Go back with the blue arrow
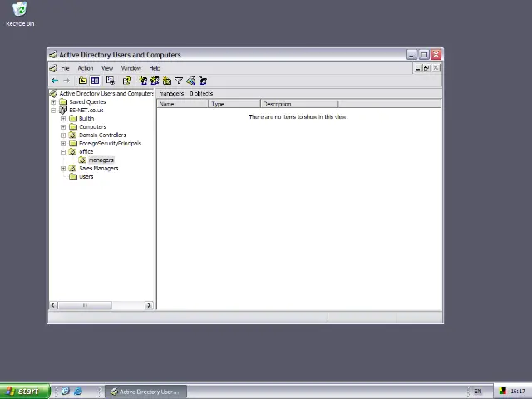Image resolution: width=532 pixels, height=399 pixels. click(x=55, y=81)
